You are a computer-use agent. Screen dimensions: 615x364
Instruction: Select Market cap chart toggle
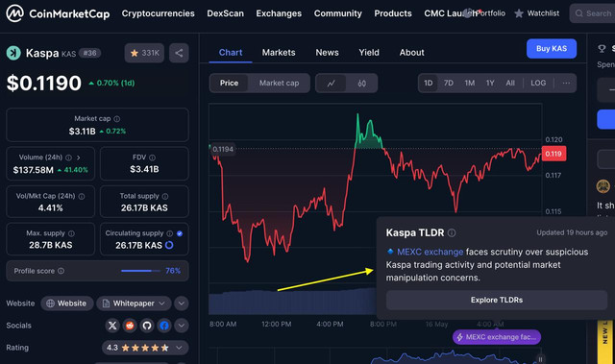279,83
